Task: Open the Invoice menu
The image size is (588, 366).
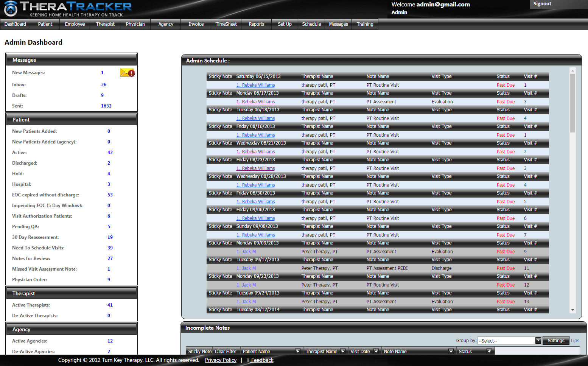Action: (196, 24)
